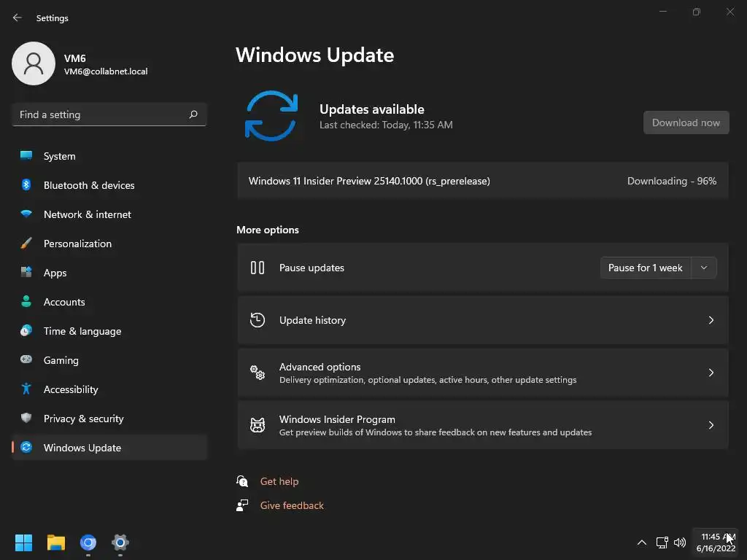Screen dimensions: 747x560
Task: Open the pause duration dropdown arrow
Action: click(704, 268)
